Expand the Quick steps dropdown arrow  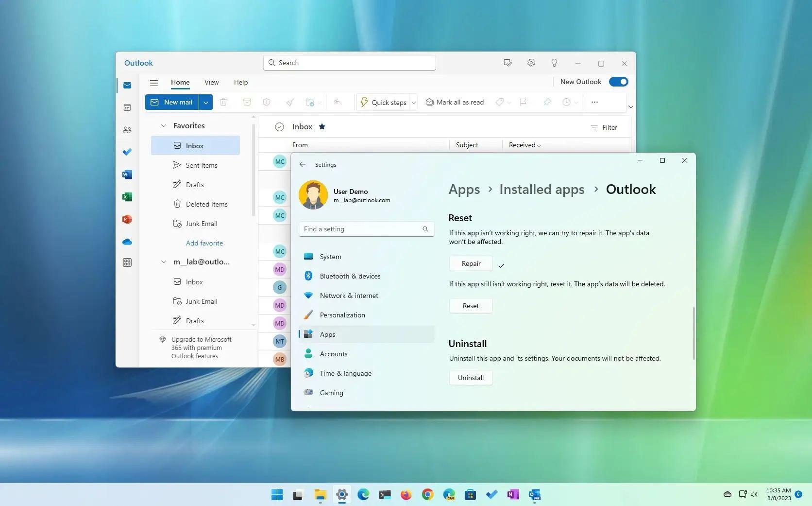[414, 103]
